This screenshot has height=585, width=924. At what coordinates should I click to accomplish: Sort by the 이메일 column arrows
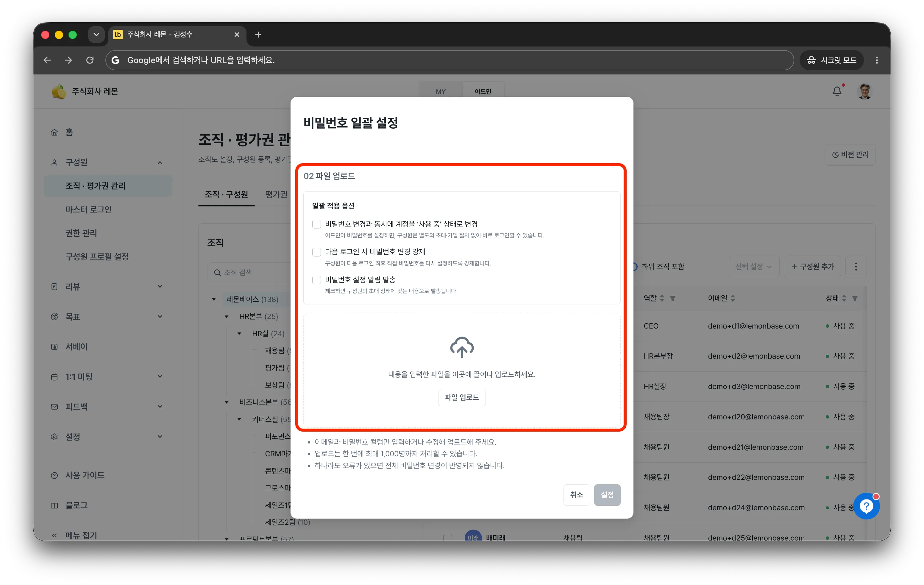click(x=733, y=298)
